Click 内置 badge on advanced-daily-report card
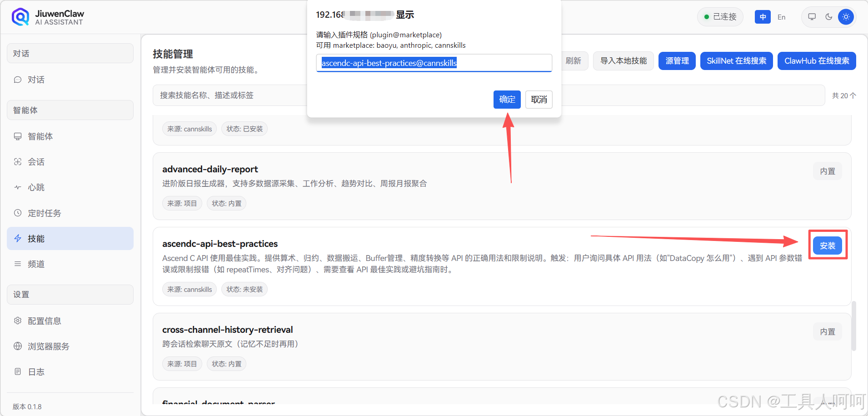Screen dimensions: 868x416 point(828,171)
